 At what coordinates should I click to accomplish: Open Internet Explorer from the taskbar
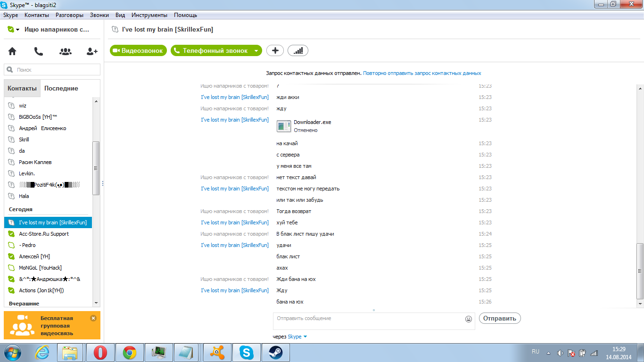point(43,352)
